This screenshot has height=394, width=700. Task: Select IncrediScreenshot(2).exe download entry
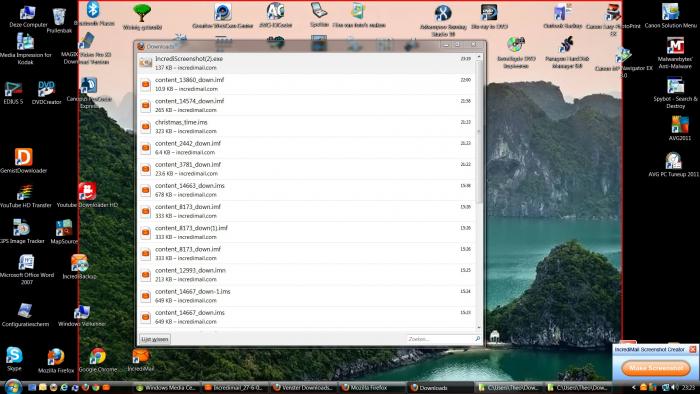(x=306, y=63)
